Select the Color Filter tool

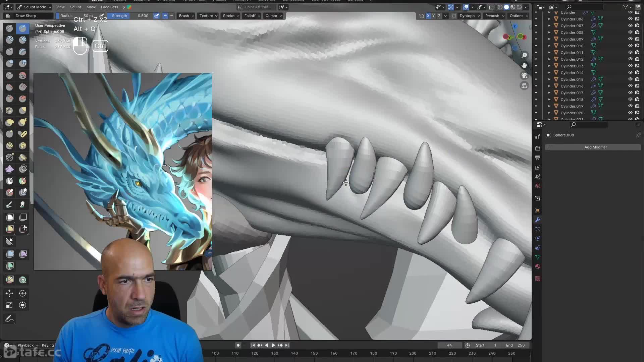point(9,266)
